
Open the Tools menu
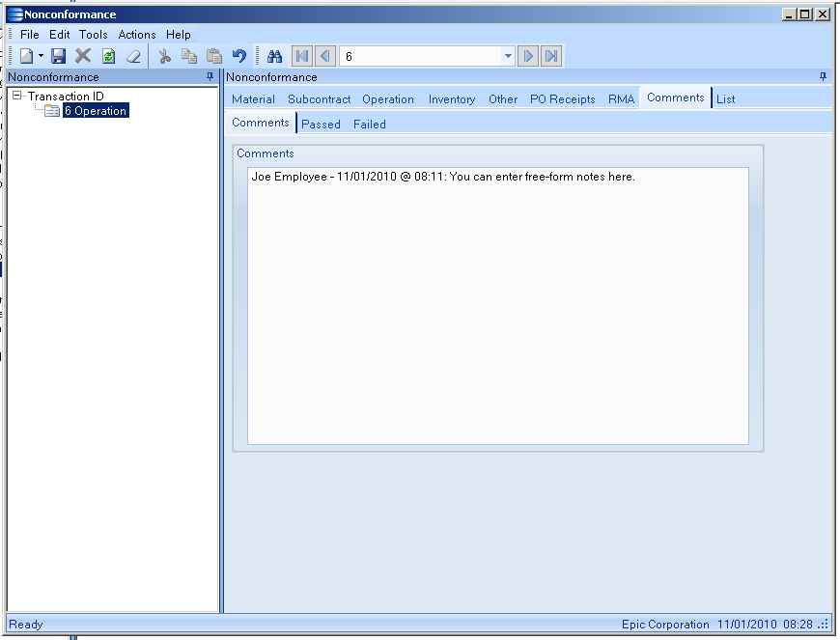coord(94,35)
